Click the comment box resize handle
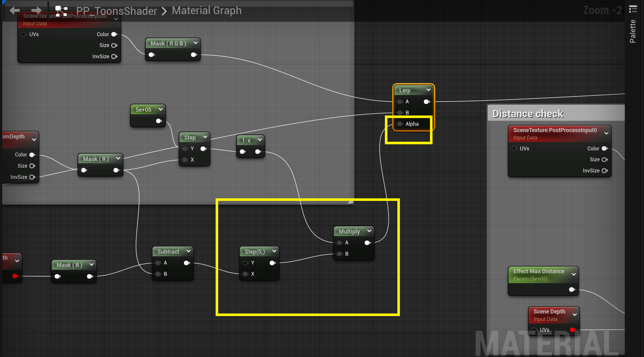Image resolution: width=644 pixels, height=357 pixels. 351,202
